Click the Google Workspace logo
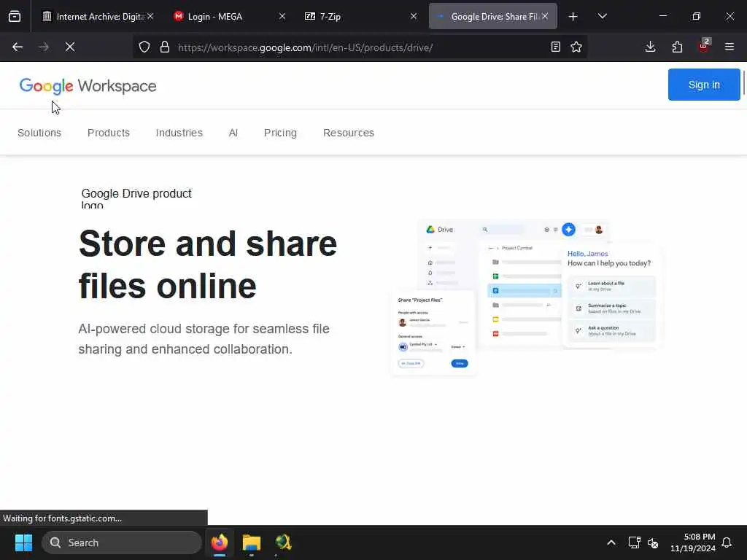Viewport: 747px width, 560px height. 88,86
